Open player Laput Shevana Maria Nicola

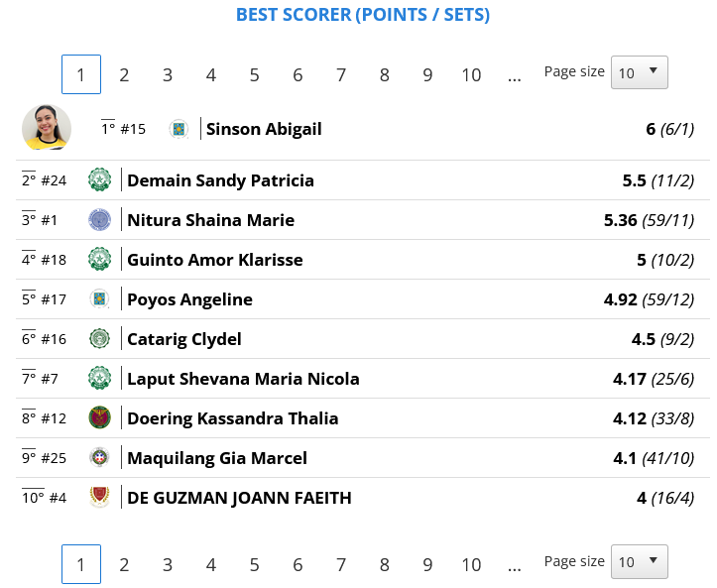pos(243,379)
